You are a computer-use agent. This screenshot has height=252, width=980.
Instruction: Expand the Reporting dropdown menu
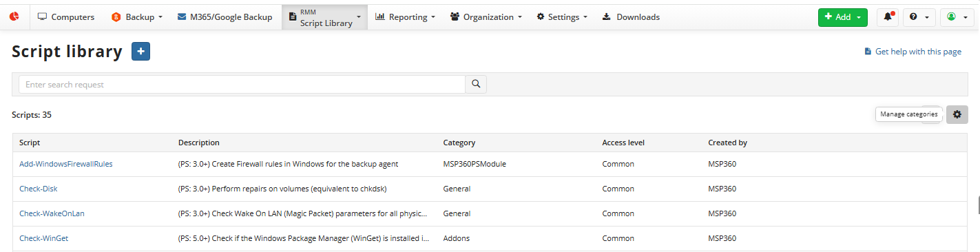coord(405,17)
